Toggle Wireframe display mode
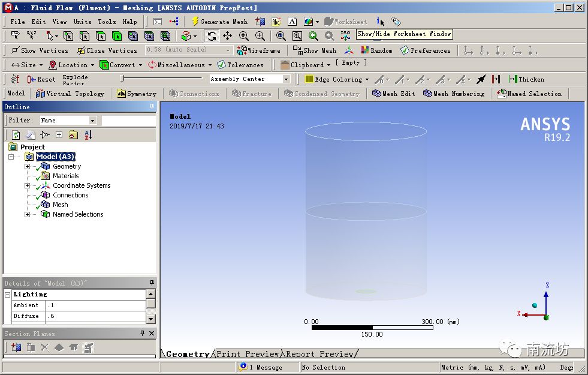Screen dimensions: 588x375 (259, 50)
